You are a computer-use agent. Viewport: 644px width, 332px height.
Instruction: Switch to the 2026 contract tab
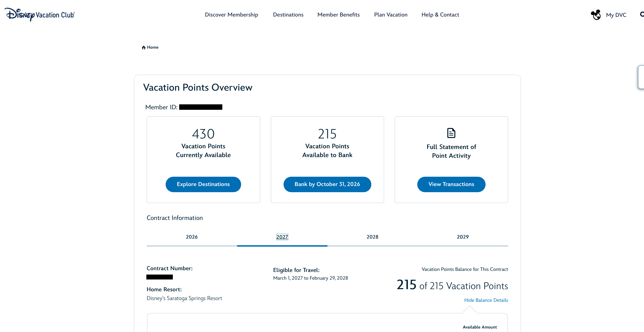coord(192,237)
